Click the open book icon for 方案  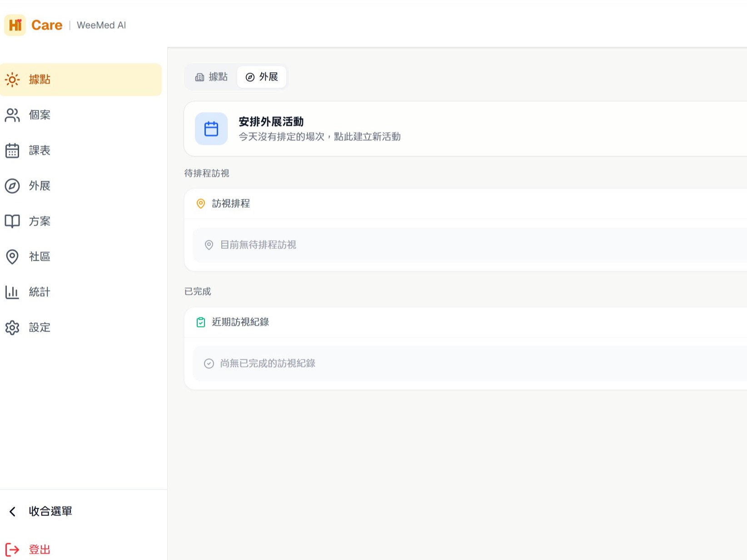pos(12,222)
